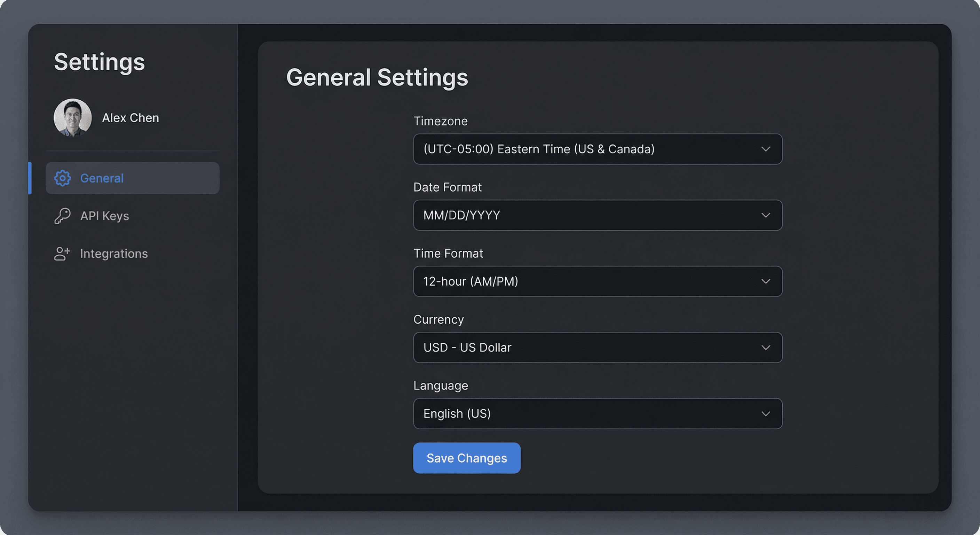Click the Language field showing English (US)
980x535 pixels.
pos(597,413)
